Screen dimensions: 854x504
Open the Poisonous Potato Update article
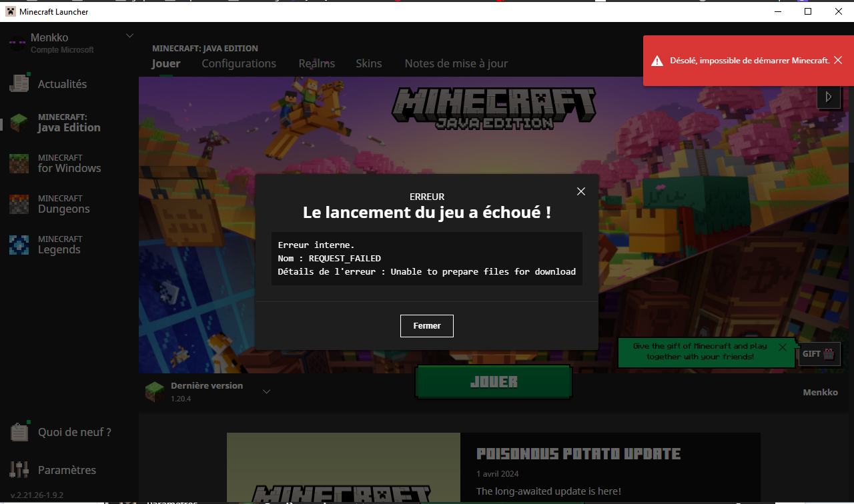(x=578, y=454)
